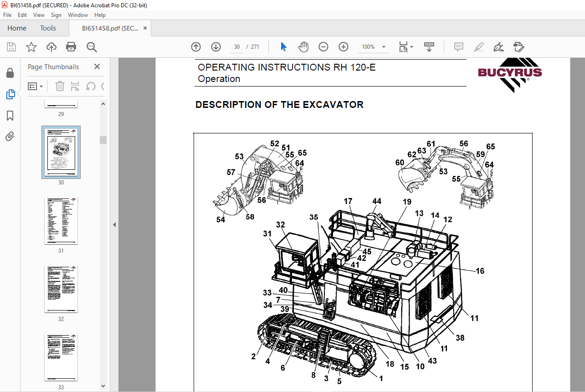Switch to the Home tab

(x=17, y=28)
